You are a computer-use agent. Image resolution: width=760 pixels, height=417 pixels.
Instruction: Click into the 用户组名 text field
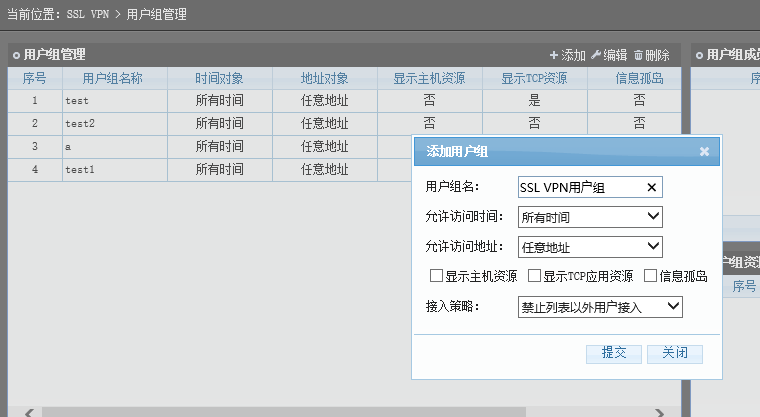(580, 186)
